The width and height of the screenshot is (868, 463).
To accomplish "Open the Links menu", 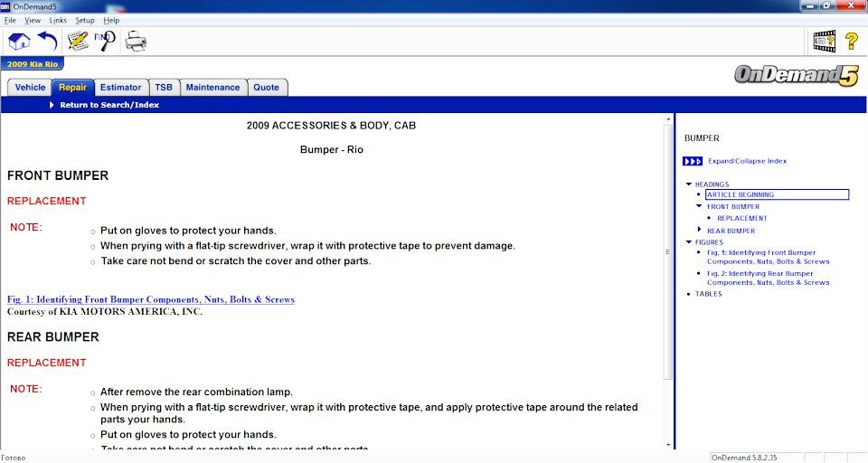I will click(58, 21).
